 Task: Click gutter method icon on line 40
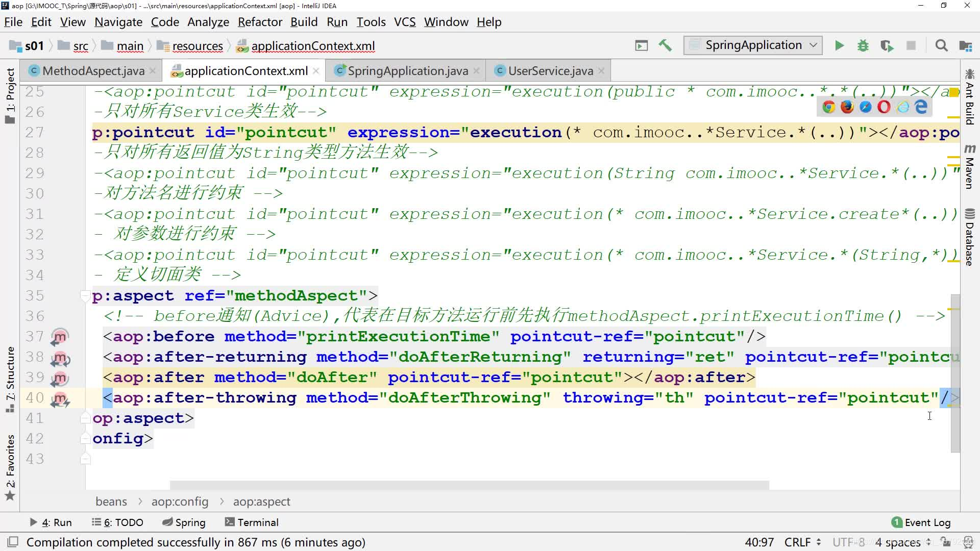tap(60, 398)
